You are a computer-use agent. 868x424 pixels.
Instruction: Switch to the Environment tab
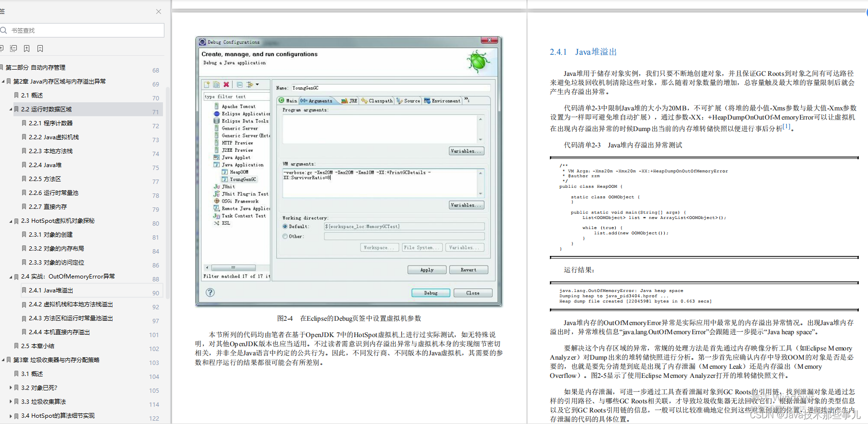pyautogui.click(x=443, y=101)
